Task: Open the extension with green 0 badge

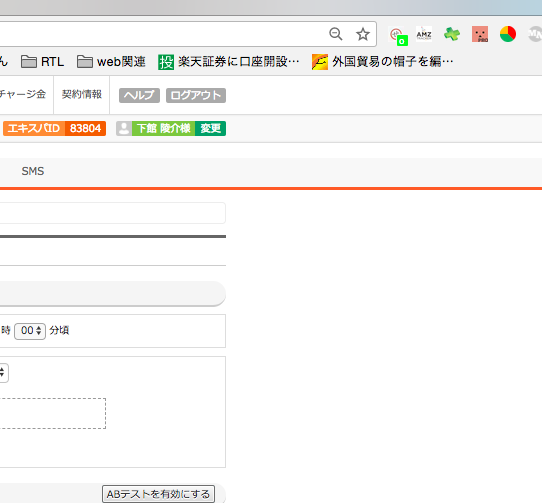Action: click(x=398, y=35)
